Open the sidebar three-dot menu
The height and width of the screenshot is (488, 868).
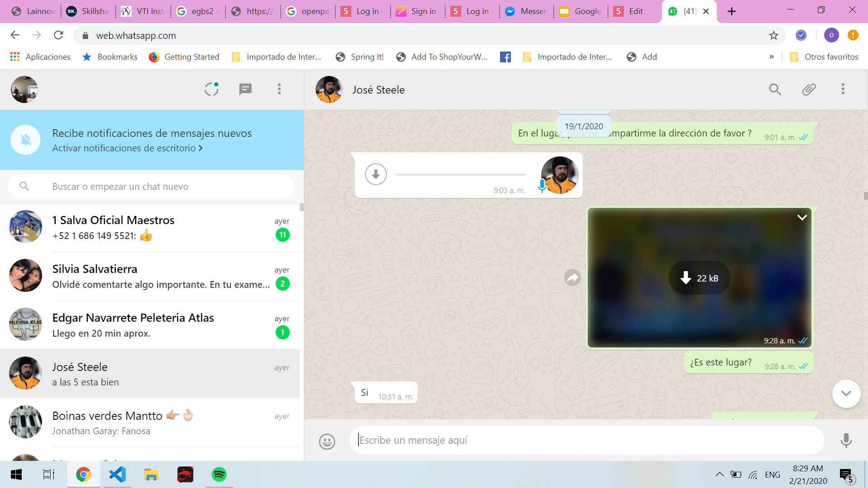point(279,89)
